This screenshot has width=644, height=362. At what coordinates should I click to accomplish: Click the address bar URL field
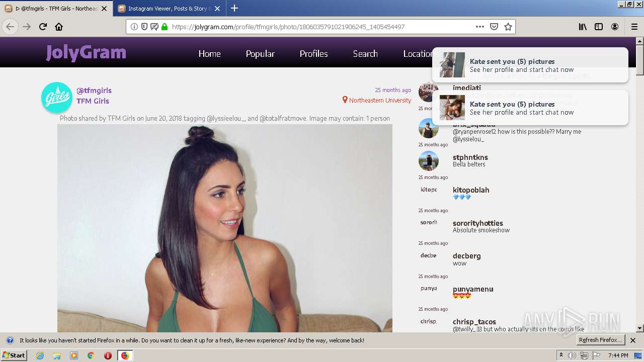click(321, 27)
